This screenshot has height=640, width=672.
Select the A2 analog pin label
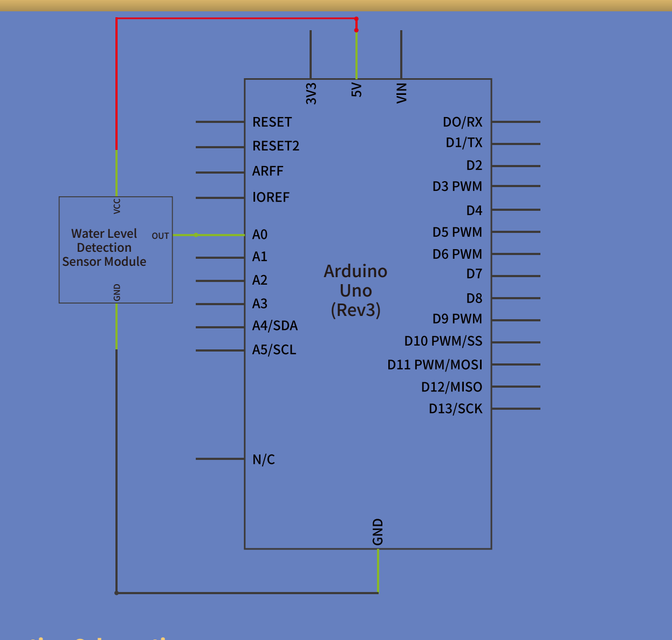pos(260,280)
